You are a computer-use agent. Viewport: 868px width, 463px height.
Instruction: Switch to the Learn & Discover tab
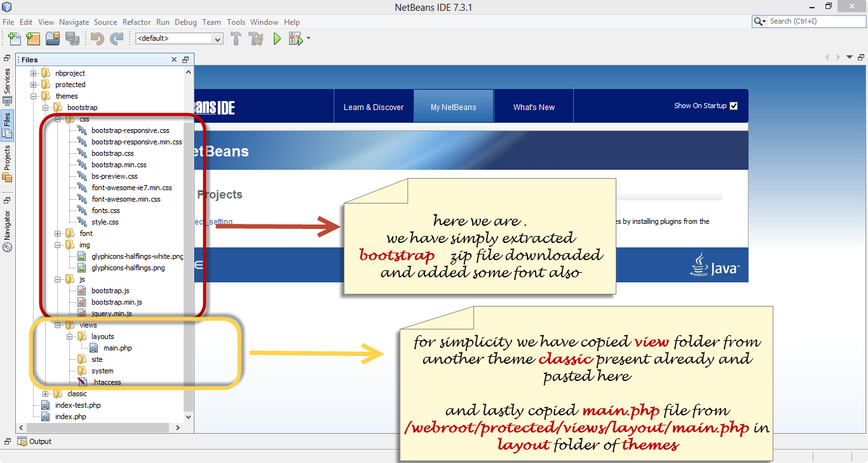[374, 107]
